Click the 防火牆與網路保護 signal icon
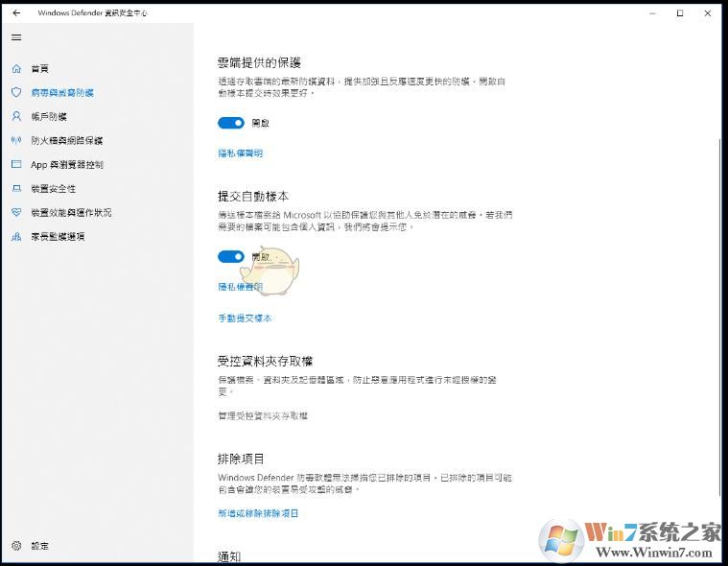 (16, 140)
